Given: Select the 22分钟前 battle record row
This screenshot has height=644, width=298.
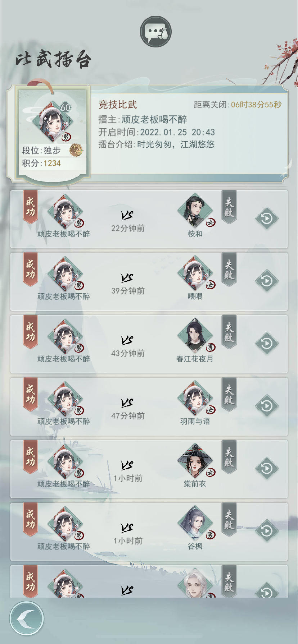Looking at the screenshot, I should [149, 219].
